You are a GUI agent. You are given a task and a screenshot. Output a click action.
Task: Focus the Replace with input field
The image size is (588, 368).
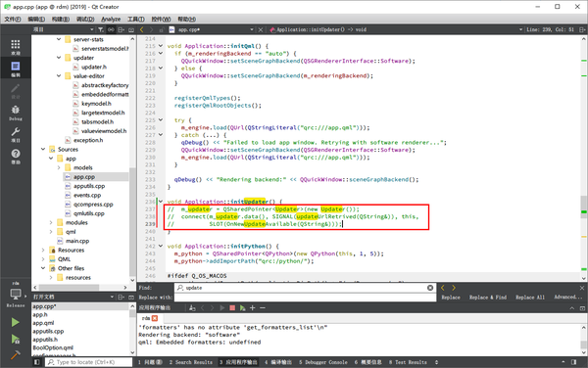(x=305, y=298)
